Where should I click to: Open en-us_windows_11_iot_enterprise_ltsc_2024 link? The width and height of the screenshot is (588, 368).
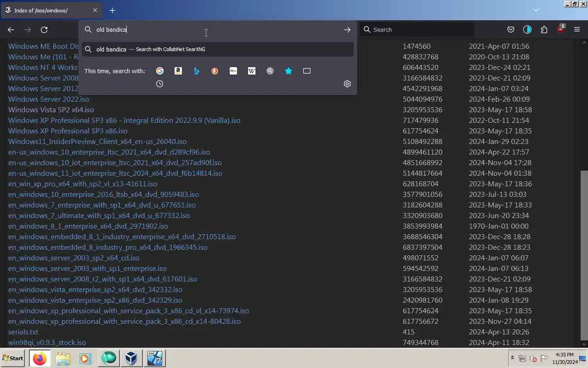pos(115,173)
